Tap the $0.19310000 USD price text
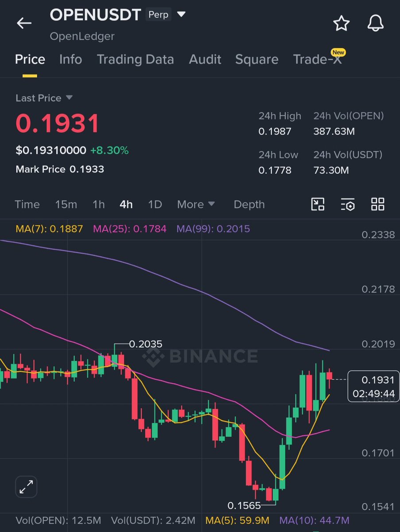The image size is (400, 532). pyautogui.click(x=51, y=151)
